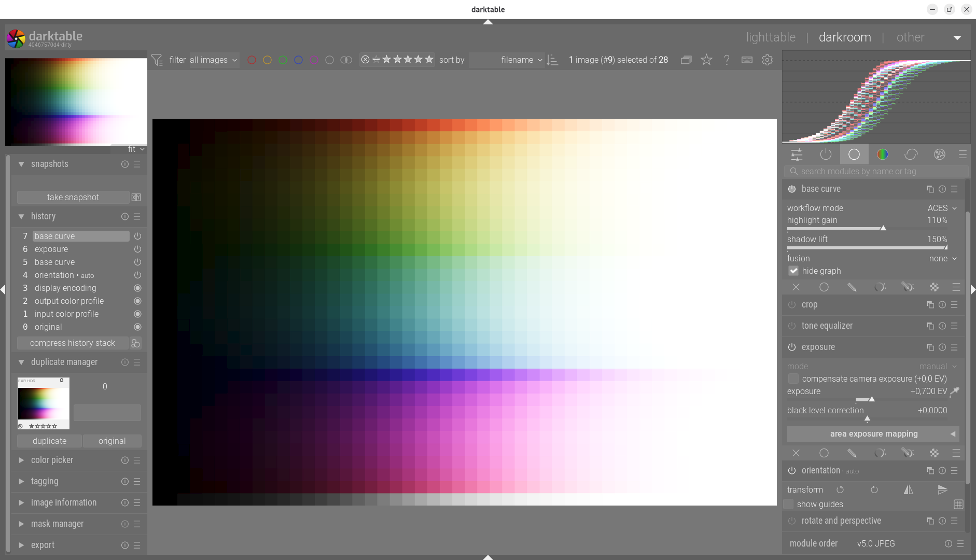
Task: Turn on the crop module
Action: pyautogui.click(x=792, y=305)
